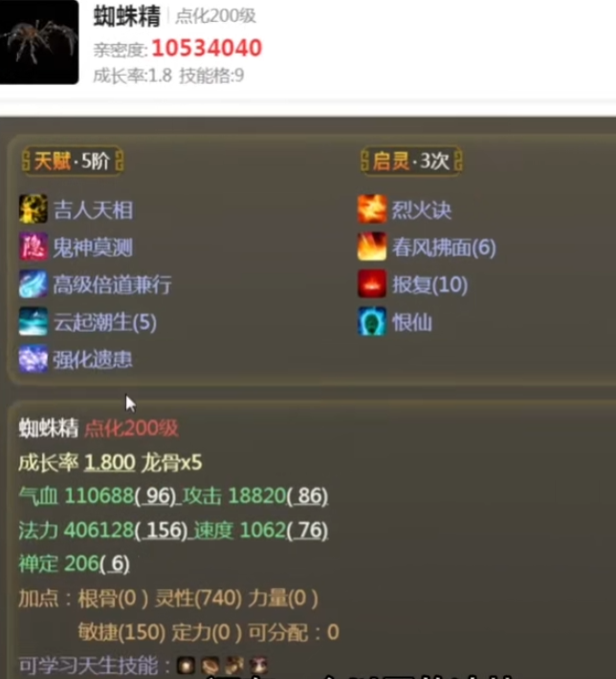Click the 蜘蛛精 pet name title
The width and height of the screenshot is (616, 679).
[x=127, y=16]
